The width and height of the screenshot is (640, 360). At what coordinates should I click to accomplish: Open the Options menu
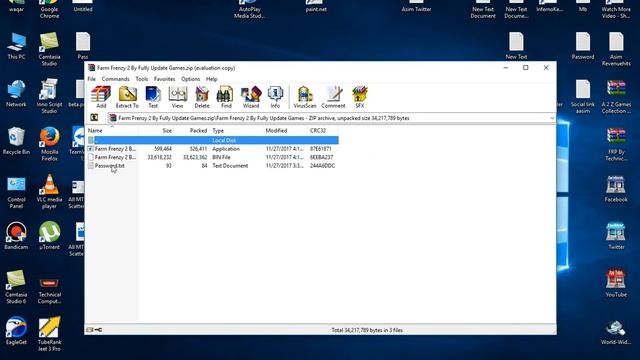[191, 79]
